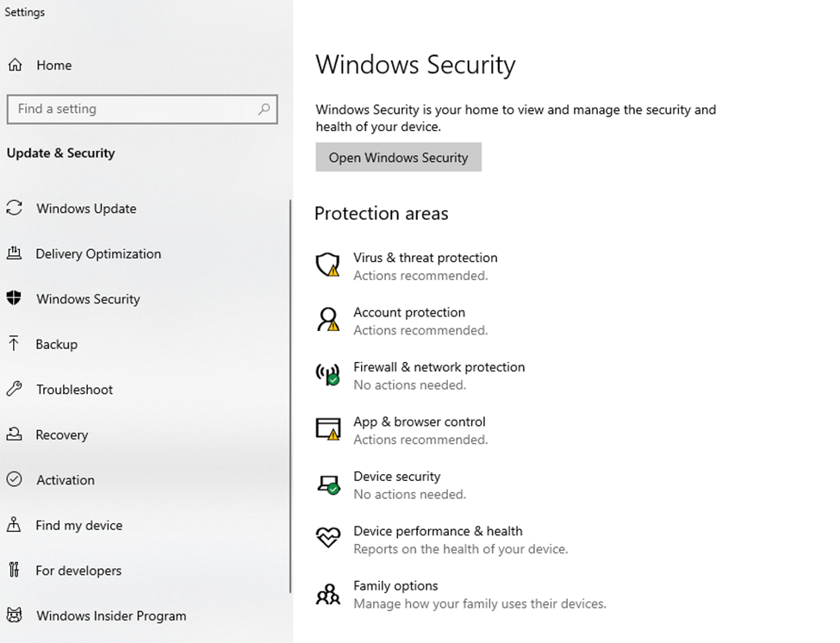Select Activation from the sidebar
Viewport: 840px width, 643px height.
tap(65, 480)
